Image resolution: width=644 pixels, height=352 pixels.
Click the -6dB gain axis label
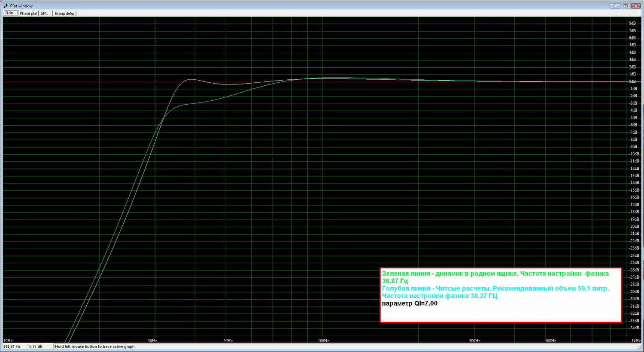point(633,125)
